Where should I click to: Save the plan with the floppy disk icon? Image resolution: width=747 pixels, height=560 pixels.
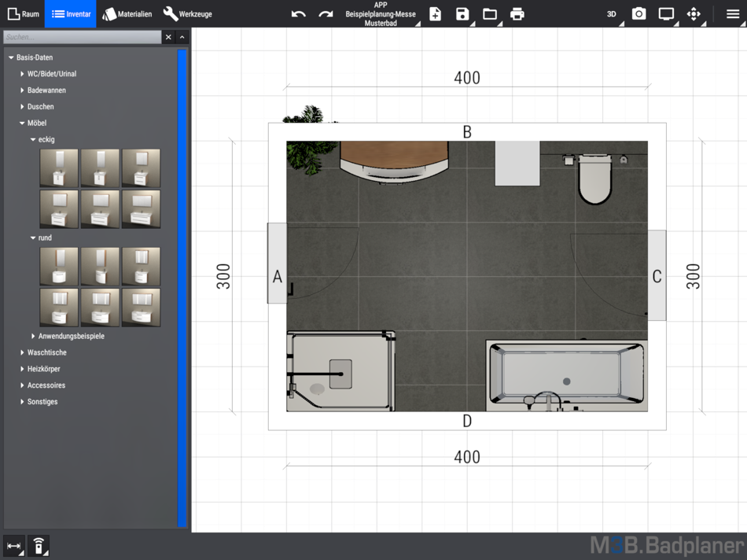tap(462, 14)
